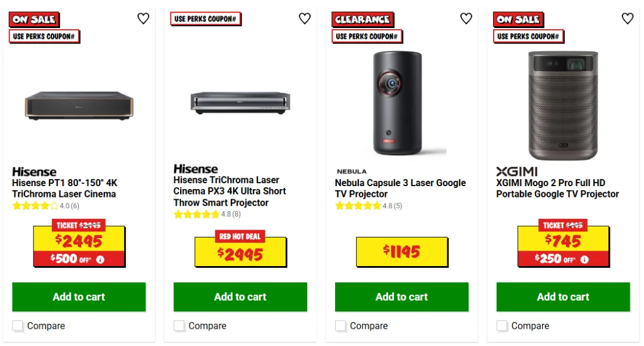
Task: Open Hisense TriChroma Laser Cinema PX3 title link
Action: pos(230,191)
